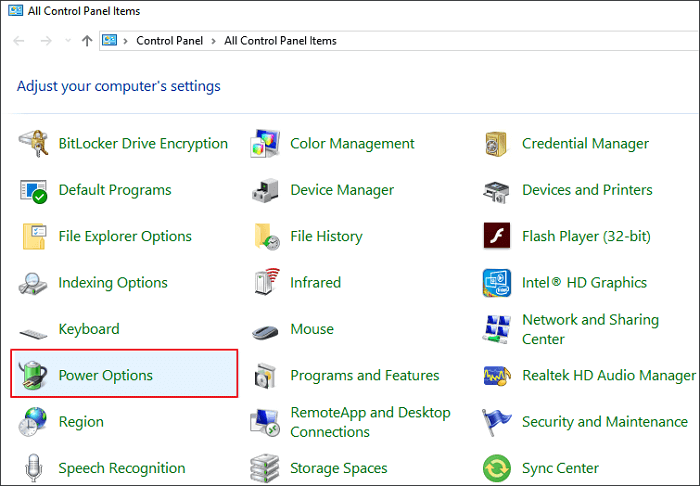Open the Programs and Features link
The width and height of the screenshot is (700, 486).
364,375
